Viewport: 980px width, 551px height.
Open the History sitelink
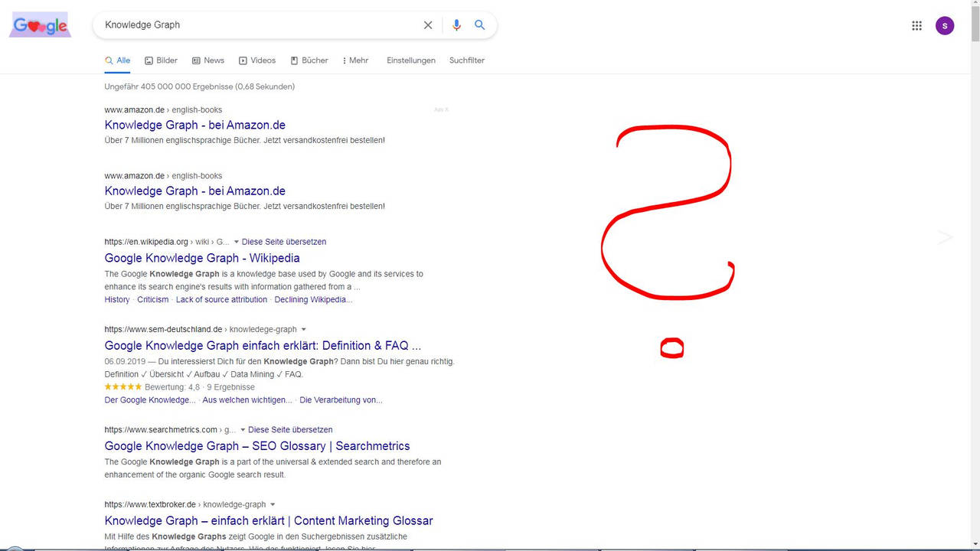click(117, 300)
